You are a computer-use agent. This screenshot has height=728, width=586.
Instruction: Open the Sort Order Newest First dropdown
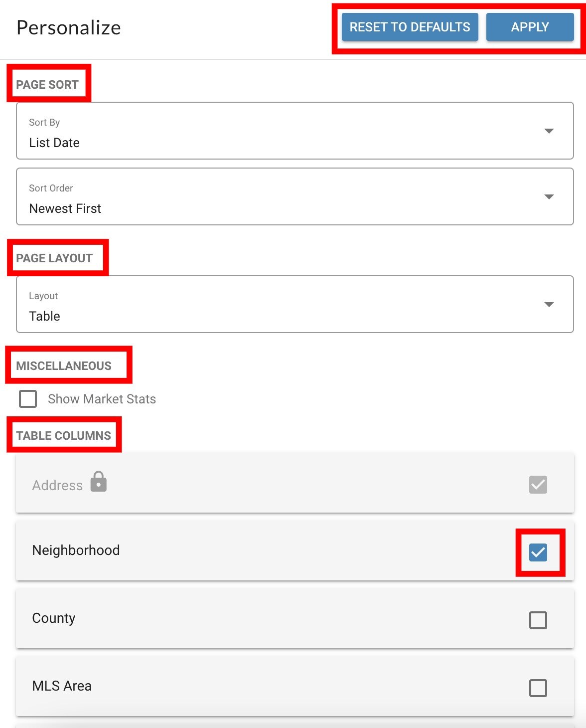tap(295, 197)
